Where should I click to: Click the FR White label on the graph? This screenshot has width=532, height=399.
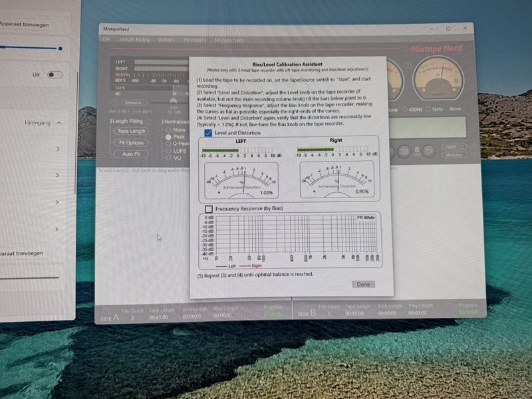coord(366,217)
